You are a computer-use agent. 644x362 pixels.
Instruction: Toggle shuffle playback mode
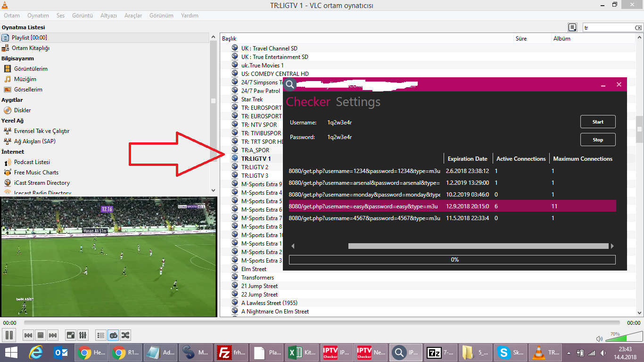[125, 335]
